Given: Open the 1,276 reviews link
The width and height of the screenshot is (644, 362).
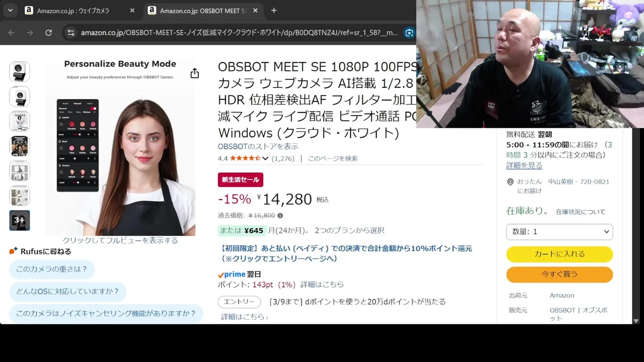Looking at the screenshot, I should click(283, 158).
